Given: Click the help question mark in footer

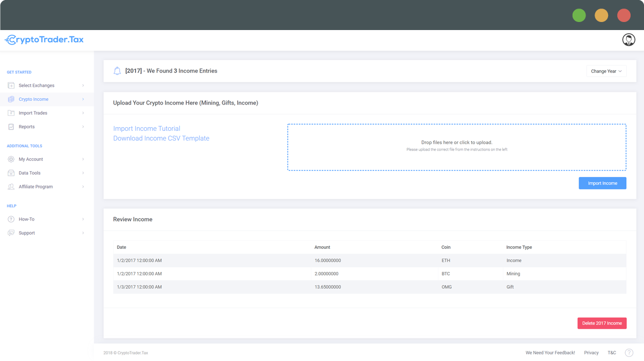Looking at the screenshot, I should 629,352.
